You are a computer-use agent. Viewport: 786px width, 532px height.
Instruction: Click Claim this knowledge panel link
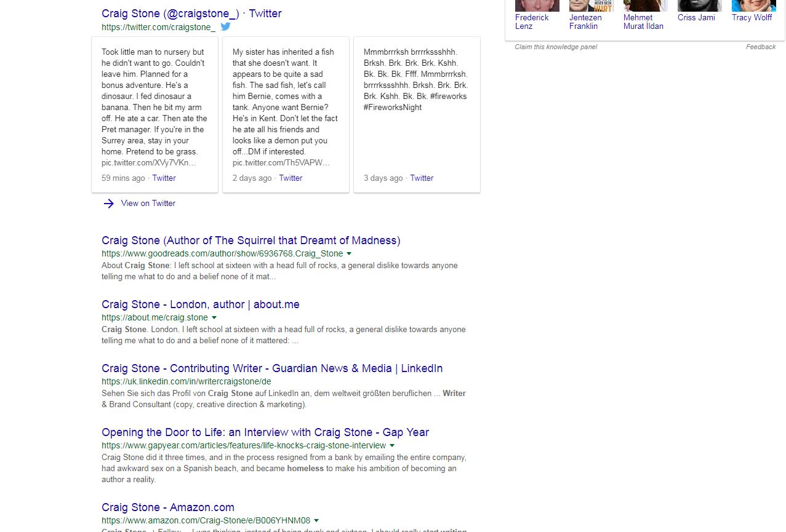(x=556, y=47)
